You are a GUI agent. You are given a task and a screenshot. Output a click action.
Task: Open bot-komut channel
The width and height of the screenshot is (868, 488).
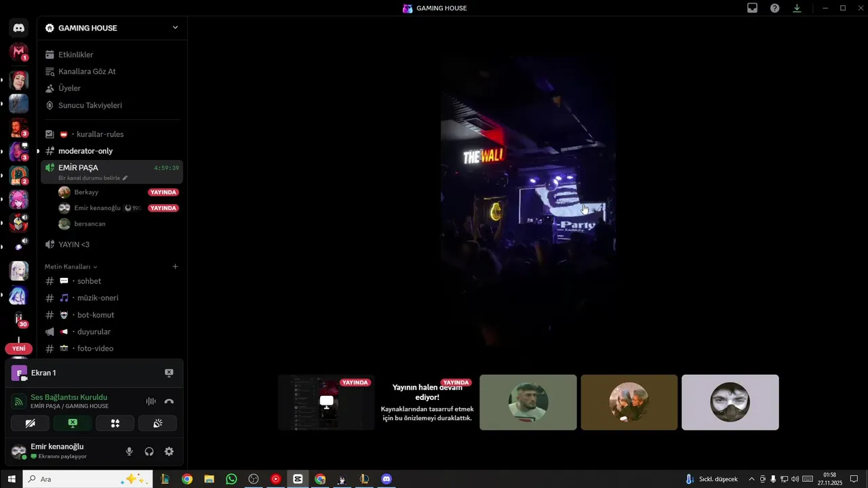click(x=112, y=314)
